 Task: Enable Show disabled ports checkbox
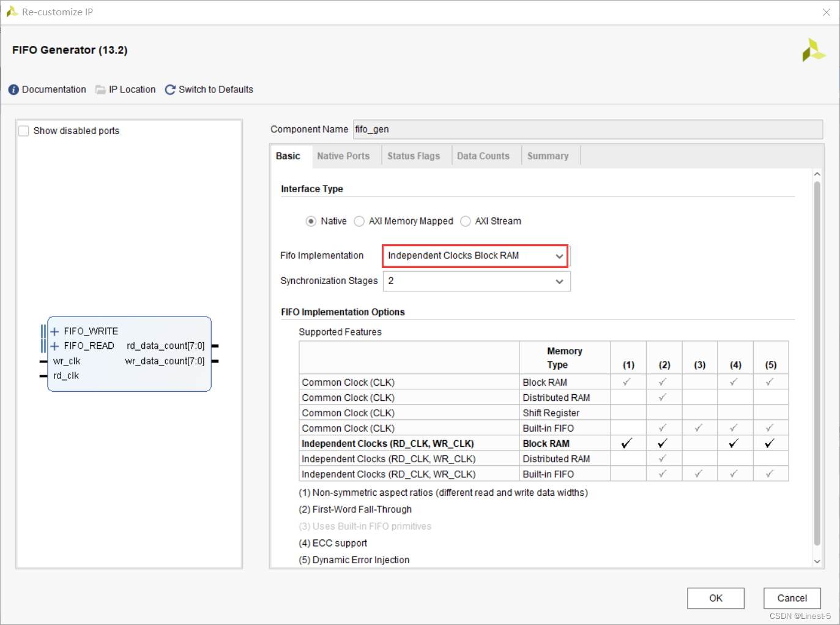point(24,131)
